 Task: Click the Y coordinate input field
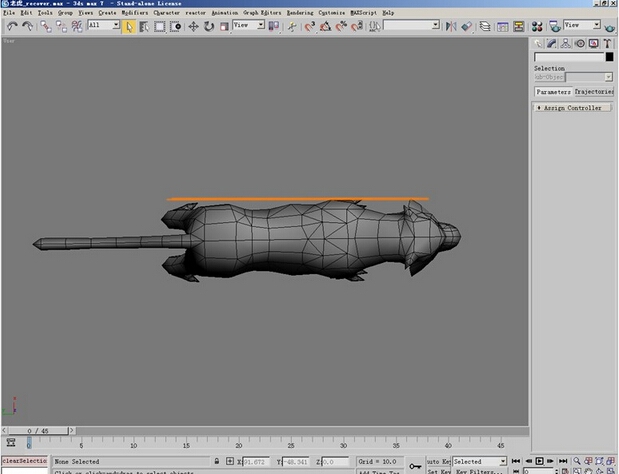tap(295, 461)
